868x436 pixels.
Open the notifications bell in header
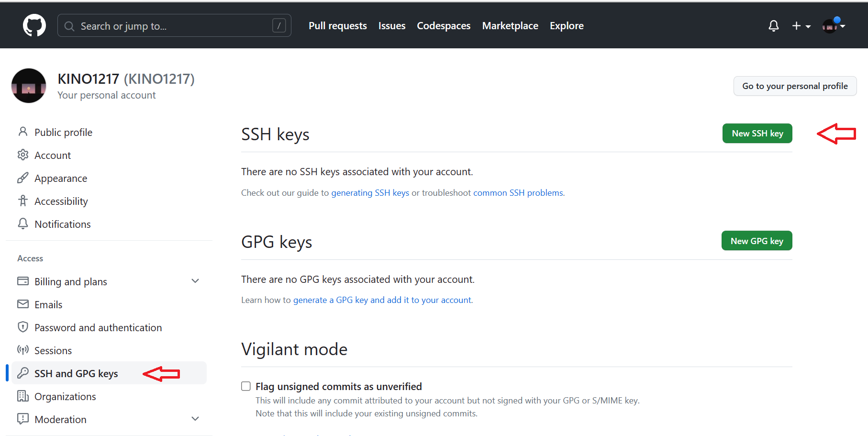(773, 26)
